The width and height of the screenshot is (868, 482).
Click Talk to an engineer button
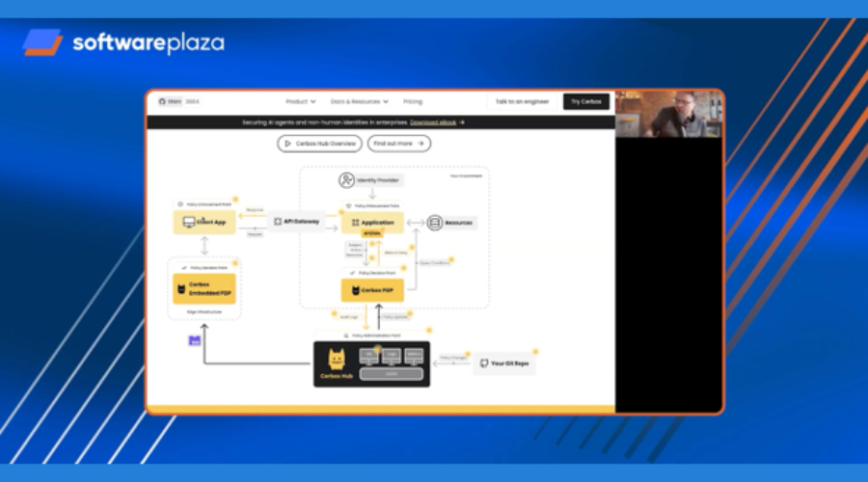pos(522,101)
